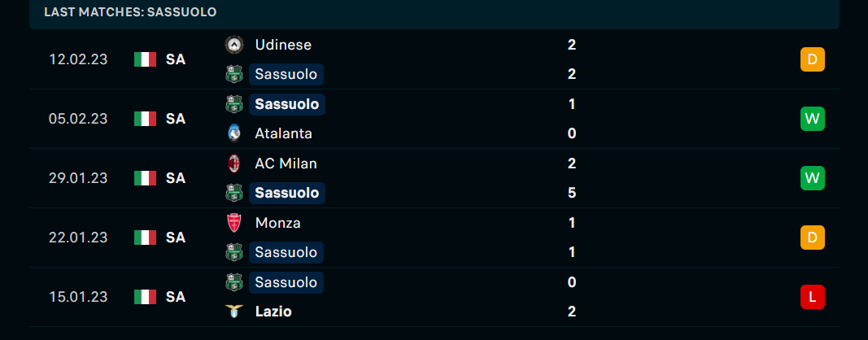
Task: Open match dated 22.01.23
Action: [434, 238]
